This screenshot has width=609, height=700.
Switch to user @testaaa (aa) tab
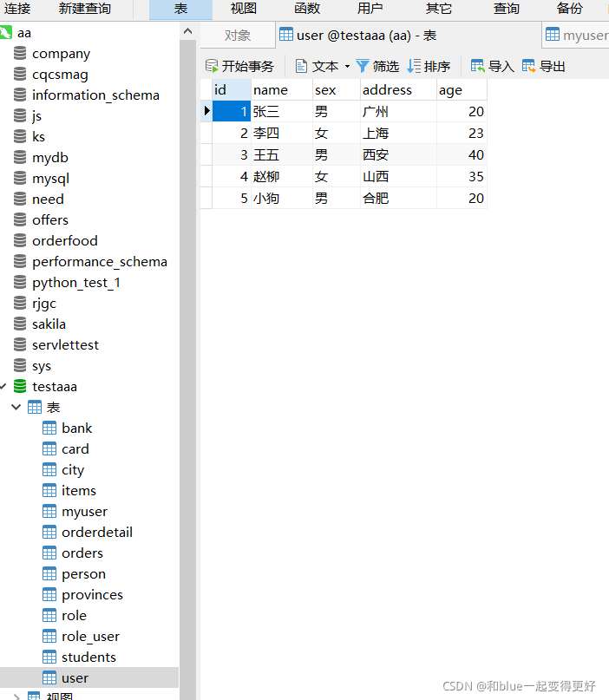(408, 36)
